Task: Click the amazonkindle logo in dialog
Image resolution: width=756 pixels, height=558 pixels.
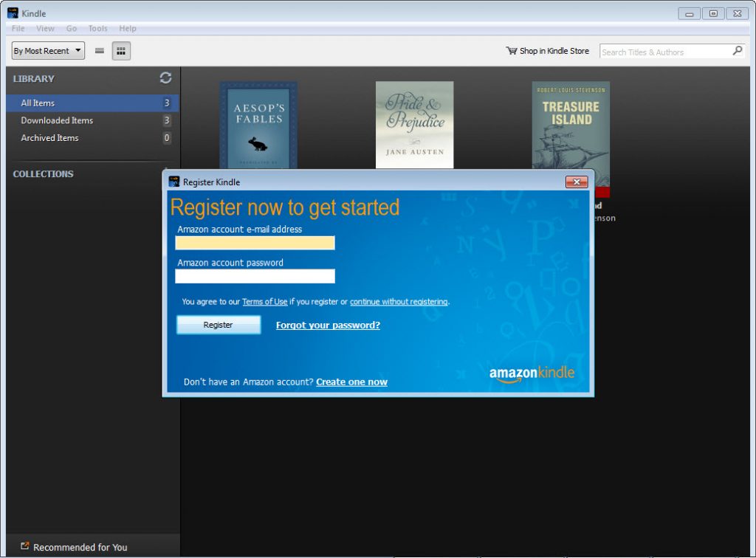Action: [532, 374]
